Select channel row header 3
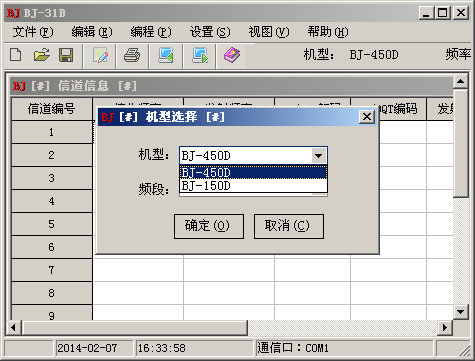 click(52, 178)
